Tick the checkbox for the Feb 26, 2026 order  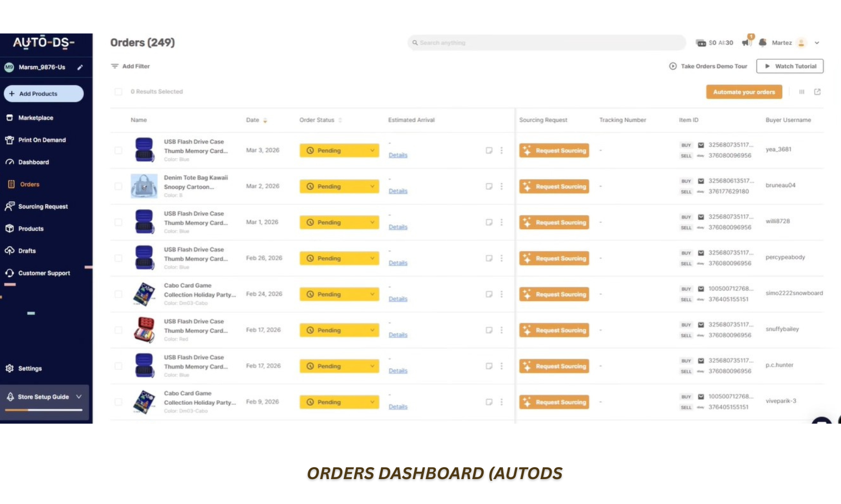coord(118,258)
